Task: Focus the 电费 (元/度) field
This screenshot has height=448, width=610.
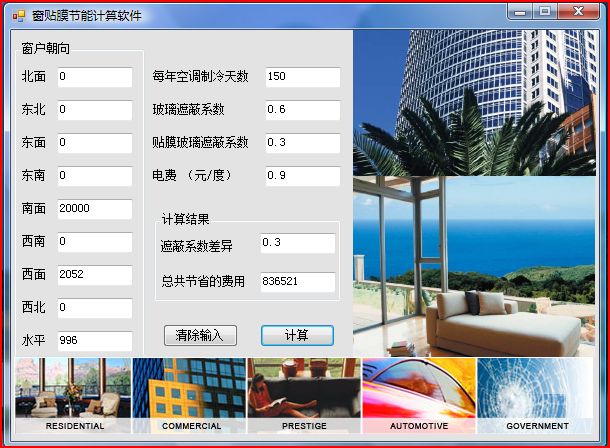Action: click(x=303, y=176)
